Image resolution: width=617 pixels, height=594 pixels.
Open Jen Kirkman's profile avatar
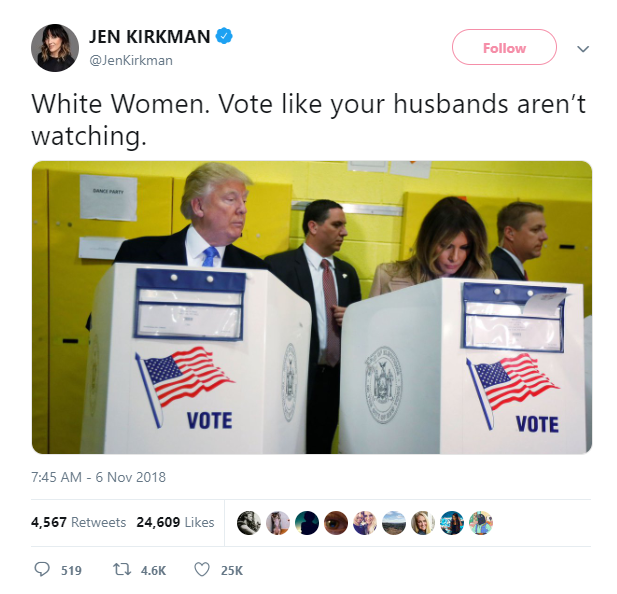point(55,48)
